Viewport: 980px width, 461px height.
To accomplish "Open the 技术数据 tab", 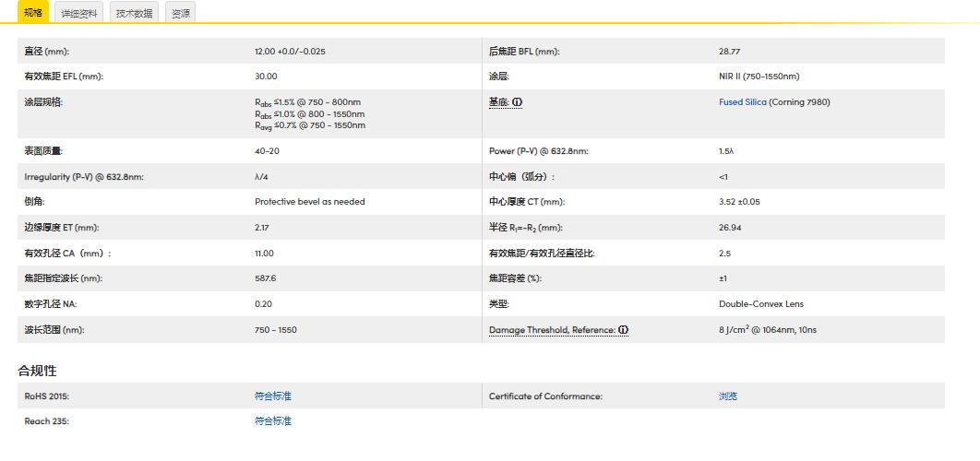I will point(135,14).
